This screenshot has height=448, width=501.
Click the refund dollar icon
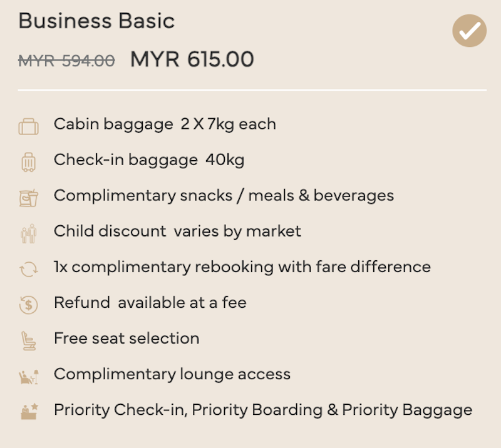[28, 305]
